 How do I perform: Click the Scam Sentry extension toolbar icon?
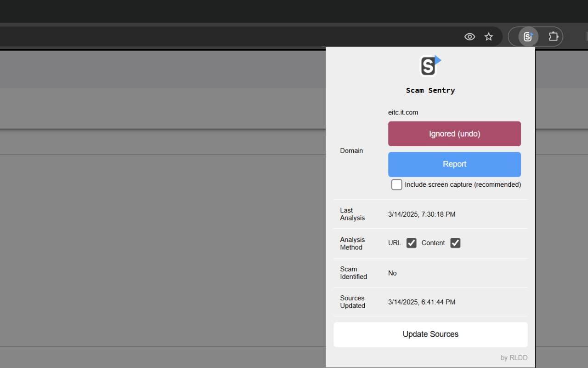click(x=528, y=37)
